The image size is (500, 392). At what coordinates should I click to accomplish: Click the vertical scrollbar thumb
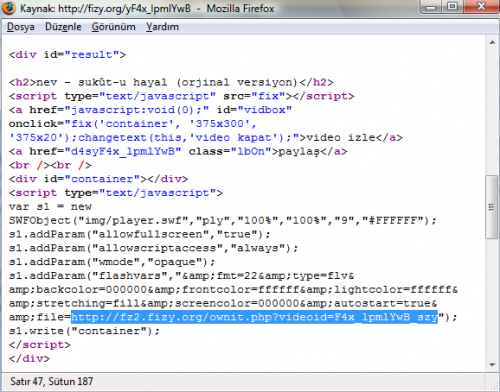492,207
